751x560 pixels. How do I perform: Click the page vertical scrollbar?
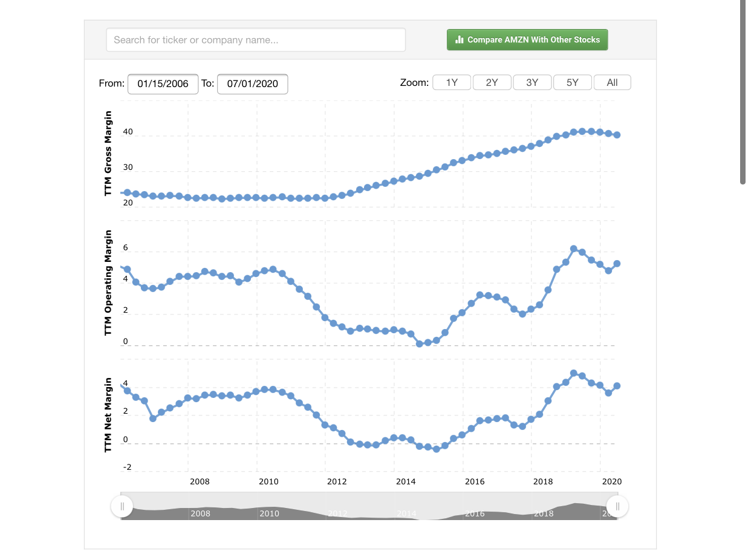tap(743, 91)
